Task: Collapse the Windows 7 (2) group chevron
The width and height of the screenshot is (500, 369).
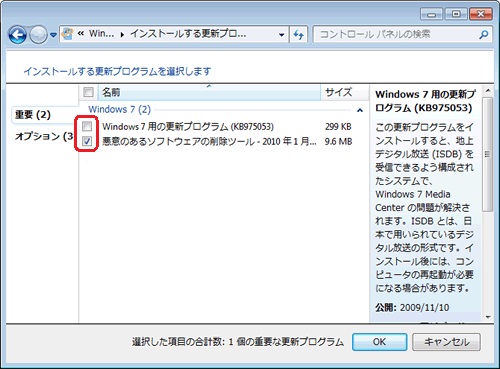Action: (x=360, y=110)
